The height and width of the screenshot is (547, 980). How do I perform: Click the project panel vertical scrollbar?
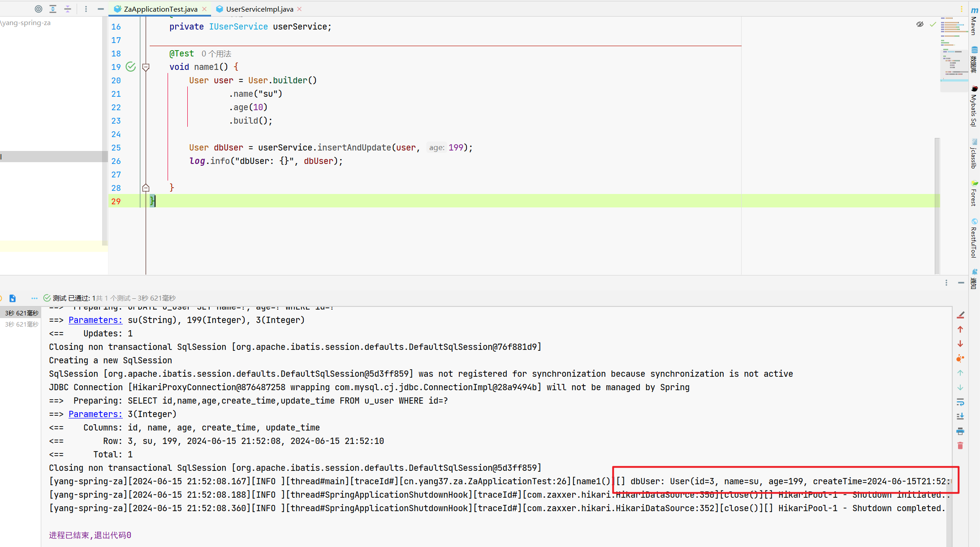[105, 131]
